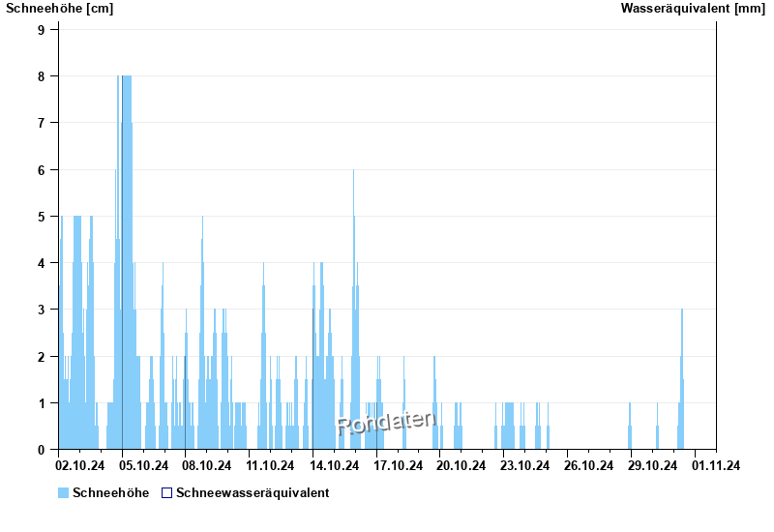
Task: Click the y-axis value 5
Action: (x=41, y=217)
